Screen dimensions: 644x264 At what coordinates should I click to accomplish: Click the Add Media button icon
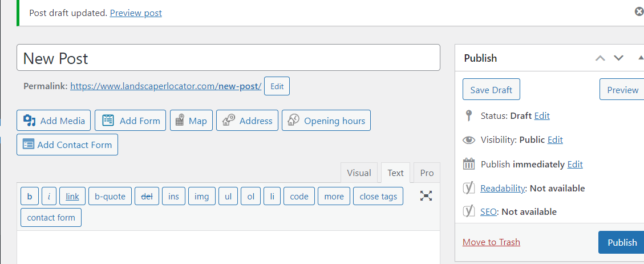(30, 121)
